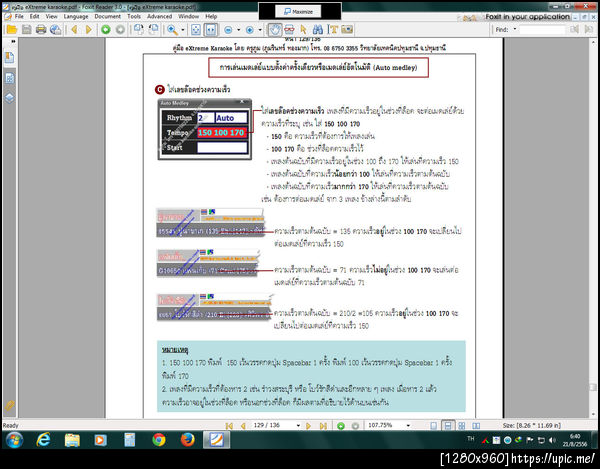The image size is (600, 469).
Task: Click the Find text input field
Action: [x=542, y=29]
